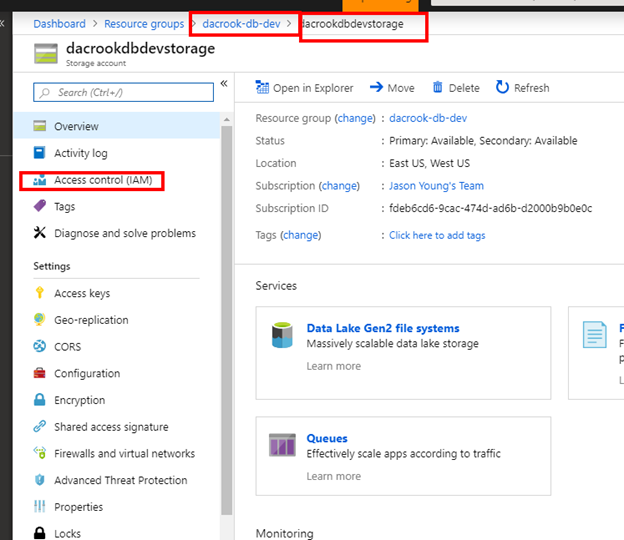
Task: Click the Properties sliders icon
Action: (39, 506)
